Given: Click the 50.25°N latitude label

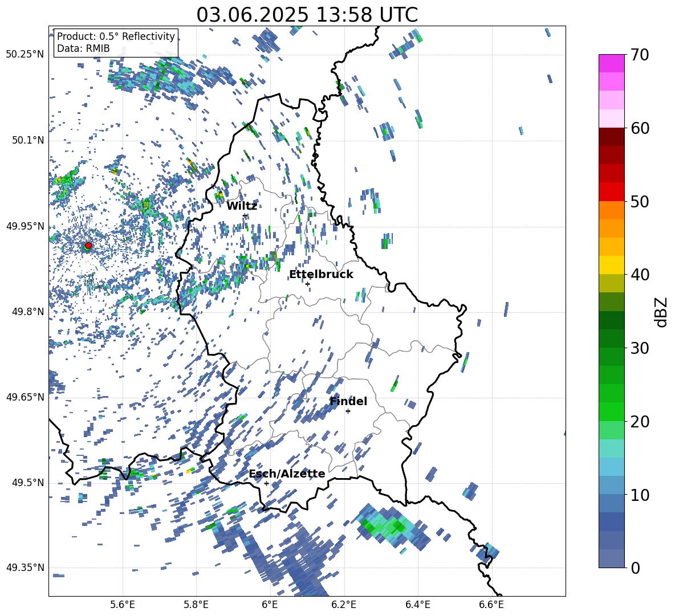Looking at the screenshot, I should 25,55.
